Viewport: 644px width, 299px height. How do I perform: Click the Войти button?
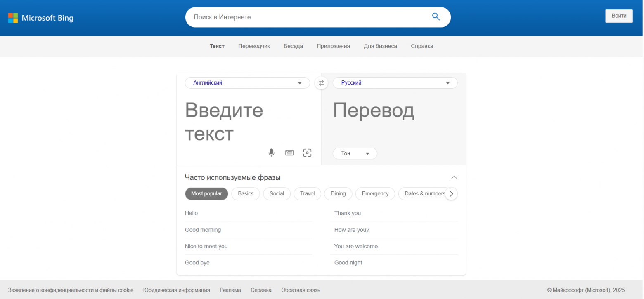(618, 16)
